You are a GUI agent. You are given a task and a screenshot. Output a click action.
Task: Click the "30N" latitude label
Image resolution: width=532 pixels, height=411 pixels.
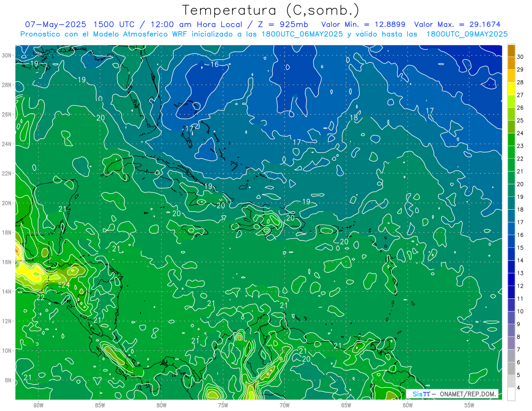7,55
